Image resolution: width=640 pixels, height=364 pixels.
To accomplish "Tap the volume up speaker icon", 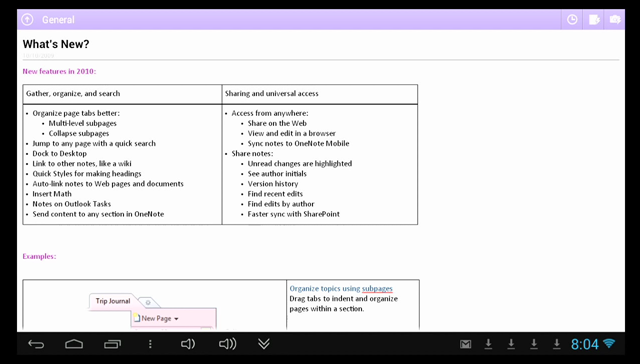I will pyautogui.click(x=227, y=344).
